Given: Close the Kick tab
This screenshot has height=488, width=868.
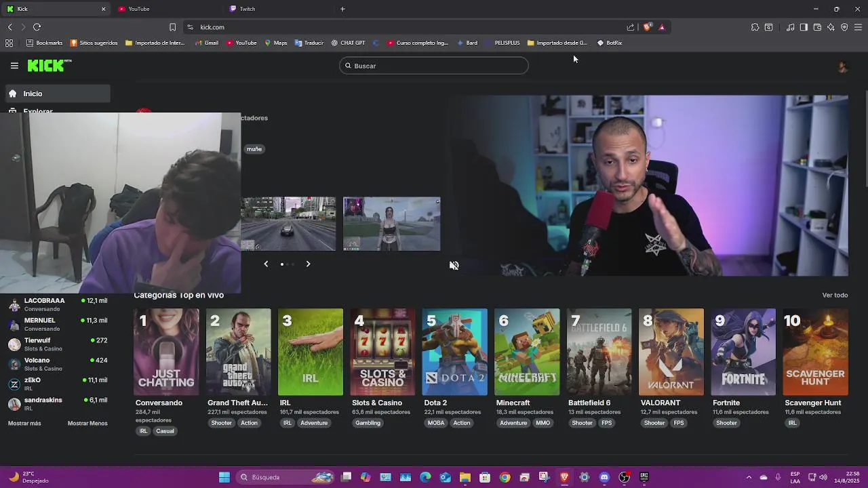Looking at the screenshot, I should [x=103, y=9].
